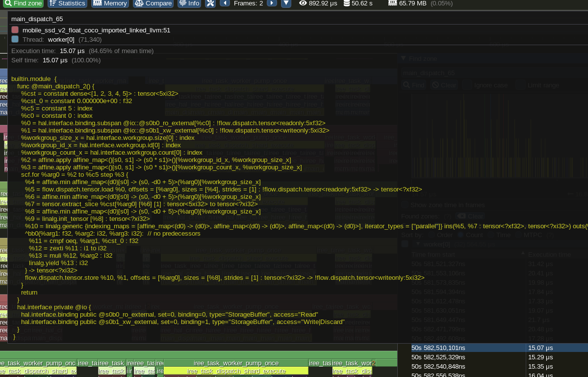This screenshot has width=588, height=377.
Task: Go to the next frame arrow
Action: [x=272, y=3]
